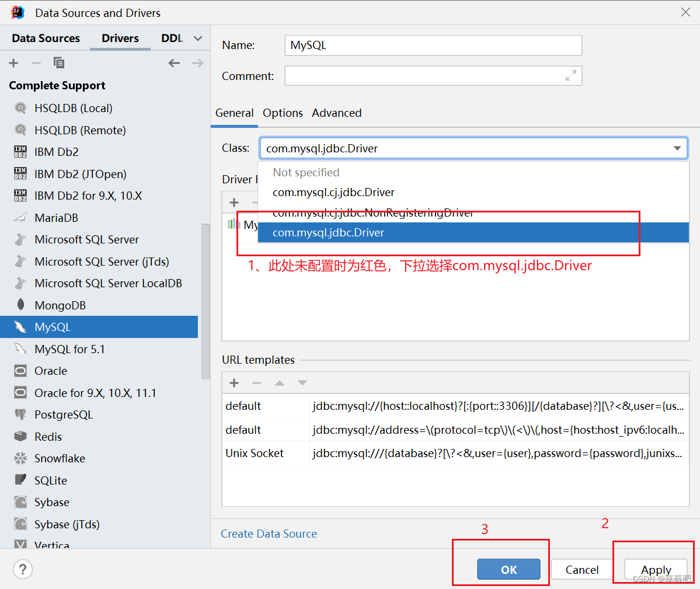This screenshot has height=589, width=700.
Task: Select Sybase driver
Action: pos(99,502)
